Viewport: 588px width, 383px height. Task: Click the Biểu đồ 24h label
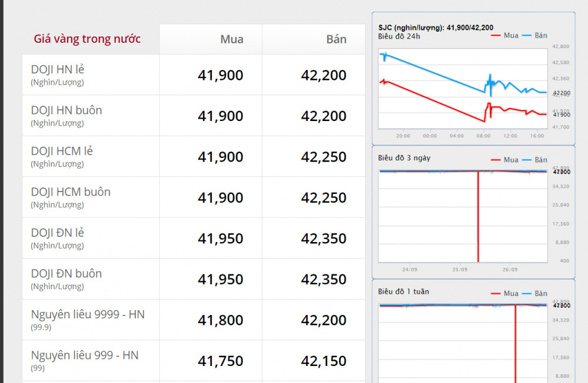[399, 36]
